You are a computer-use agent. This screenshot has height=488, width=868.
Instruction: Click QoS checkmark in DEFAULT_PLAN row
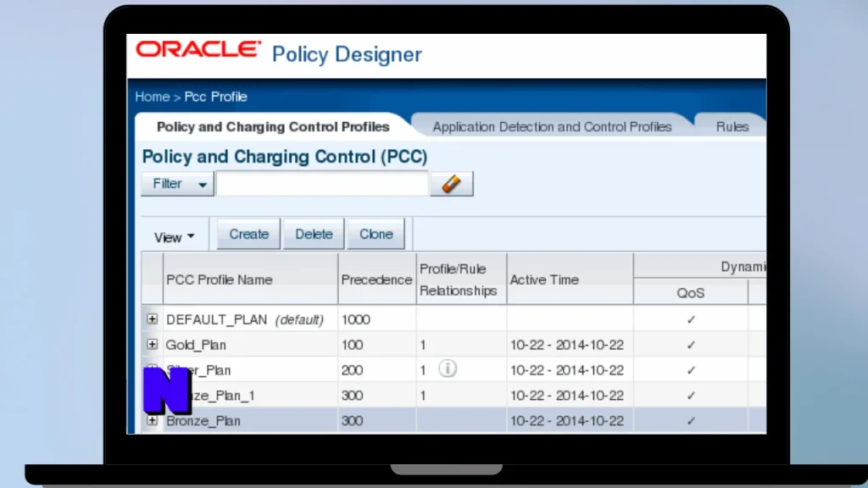point(691,319)
